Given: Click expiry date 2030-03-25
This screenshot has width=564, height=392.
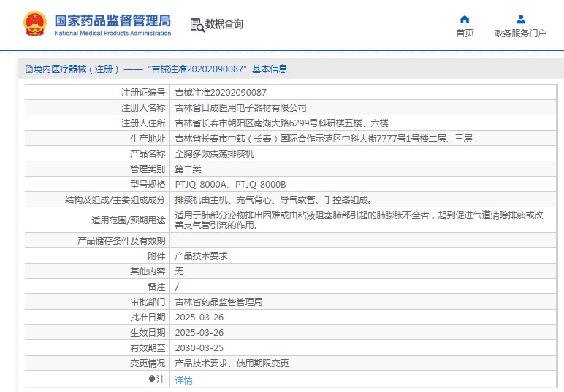Looking at the screenshot, I should [199, 348].
